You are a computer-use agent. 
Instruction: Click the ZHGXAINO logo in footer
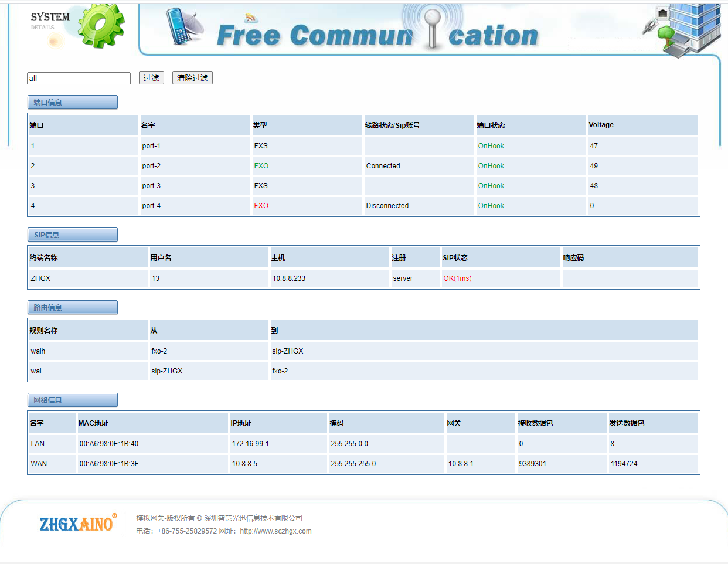pos(77,523)
